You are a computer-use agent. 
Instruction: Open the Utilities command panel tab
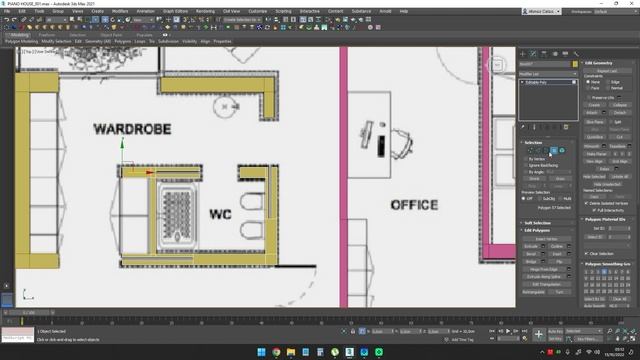point(576,54)
